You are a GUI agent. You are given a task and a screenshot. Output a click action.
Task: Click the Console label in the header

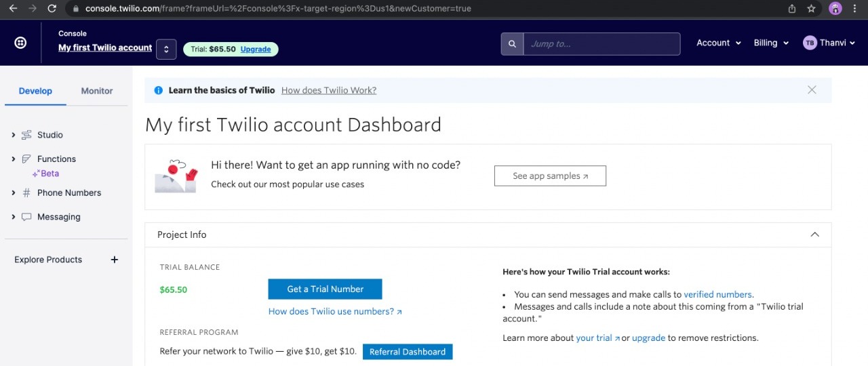73,33
